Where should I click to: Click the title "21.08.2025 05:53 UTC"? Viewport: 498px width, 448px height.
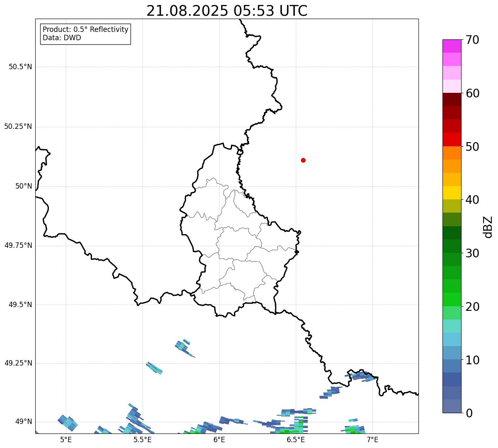227,11
